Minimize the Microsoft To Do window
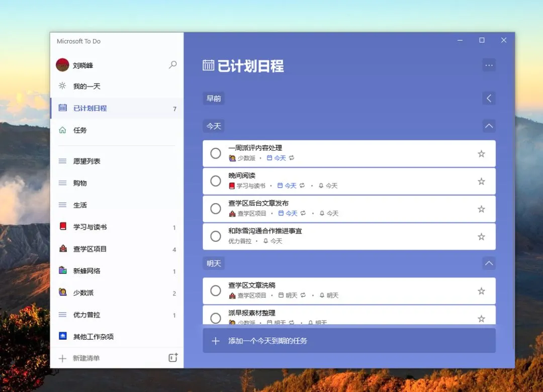Screen dimensions: 543x392 460,40
